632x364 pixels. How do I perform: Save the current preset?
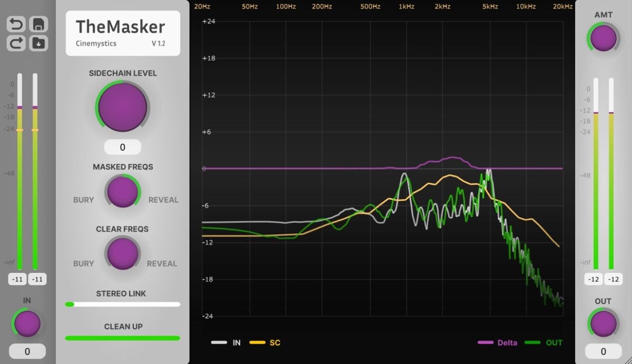[x=37, y=24]
